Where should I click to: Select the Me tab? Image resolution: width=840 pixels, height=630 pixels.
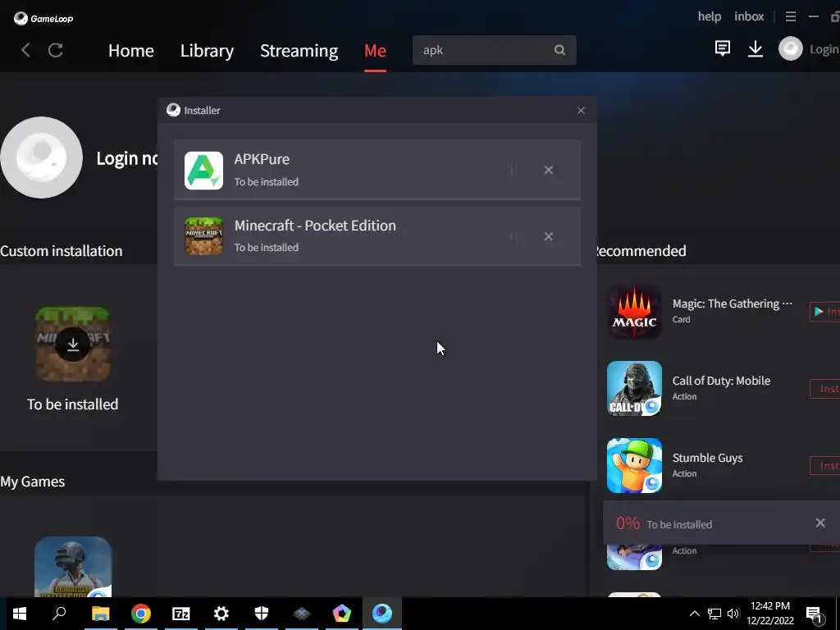375,51
